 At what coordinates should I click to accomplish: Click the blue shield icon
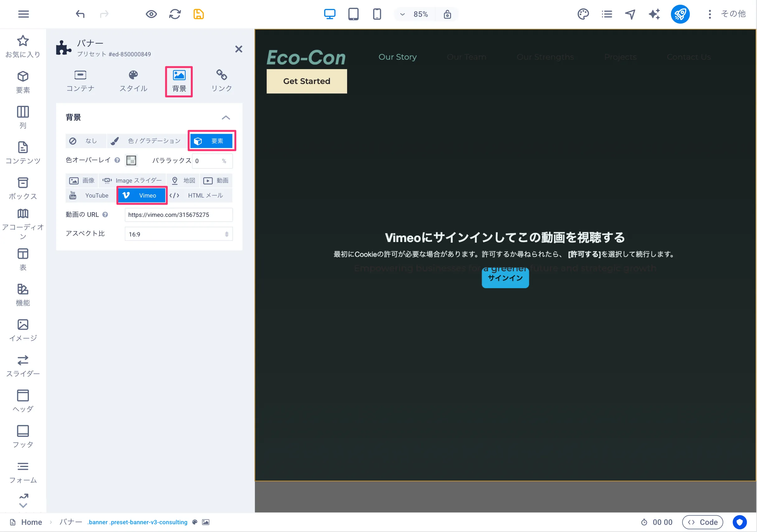click(x=740, y=522)
